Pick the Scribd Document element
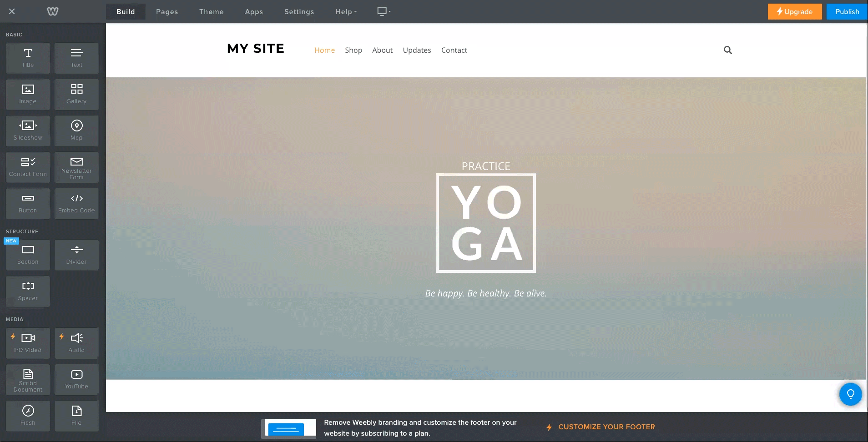The image size is (868, 442). (x=28, y=380)
